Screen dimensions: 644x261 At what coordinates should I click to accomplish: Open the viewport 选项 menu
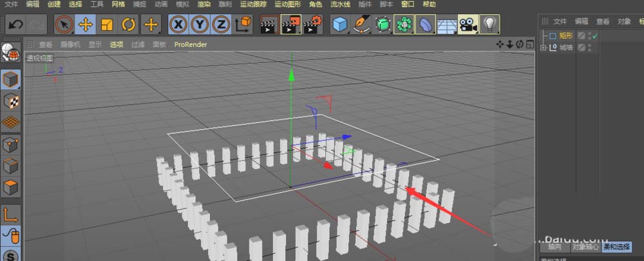[117, 44]
